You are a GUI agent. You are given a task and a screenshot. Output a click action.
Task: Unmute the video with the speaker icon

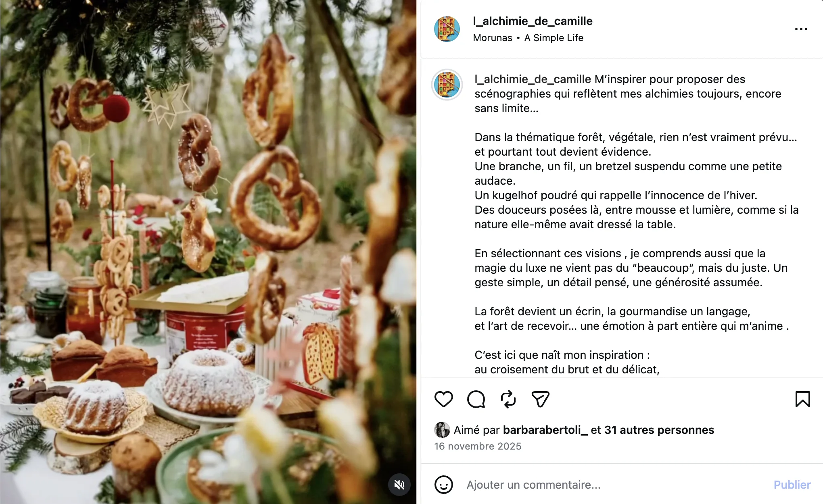pos(399,484)
